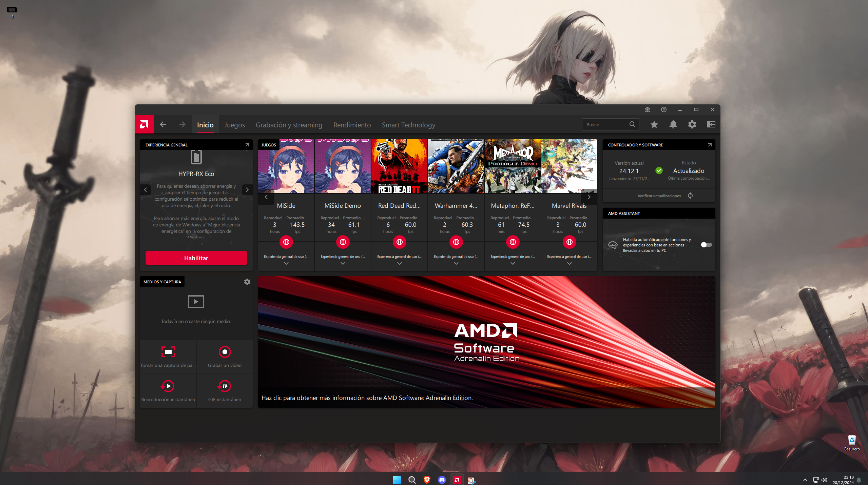
Task: Click the AMD Software Adrenalin banner
Action: (486, 342)
